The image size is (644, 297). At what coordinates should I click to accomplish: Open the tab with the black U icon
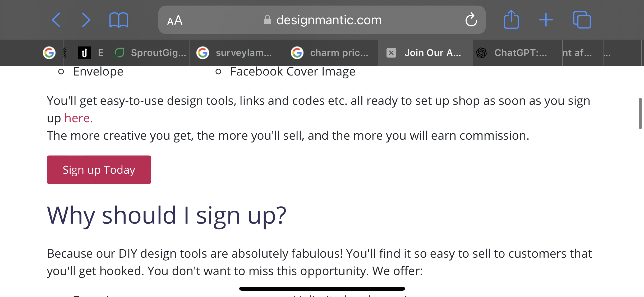click(x=85, y=53)
